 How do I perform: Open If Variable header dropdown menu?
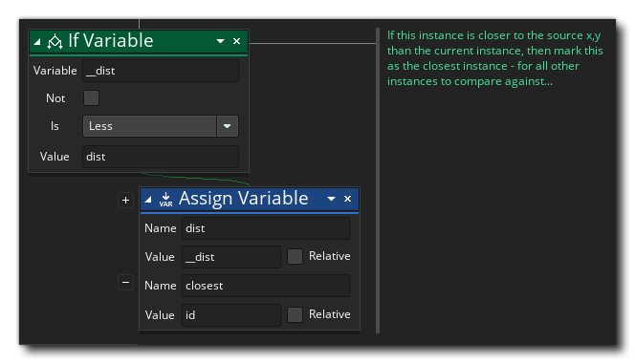point(220,41)
